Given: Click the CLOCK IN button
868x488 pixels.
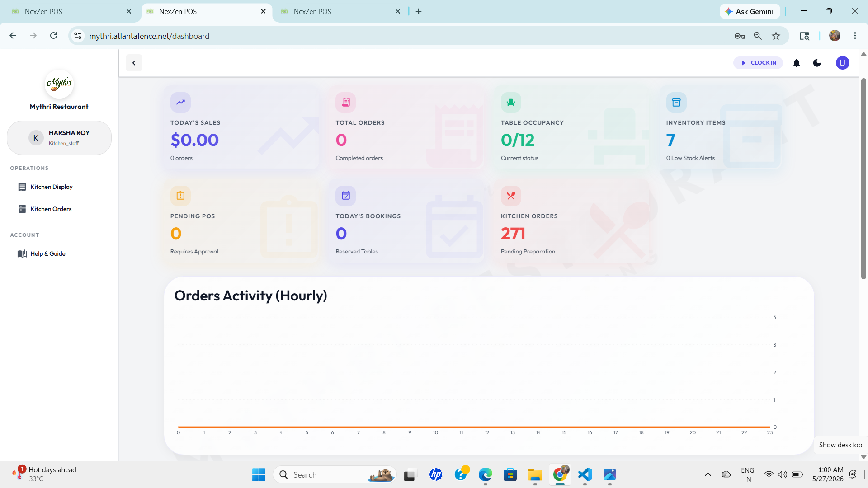Looking at the screenshot, I should pos(758,63).
